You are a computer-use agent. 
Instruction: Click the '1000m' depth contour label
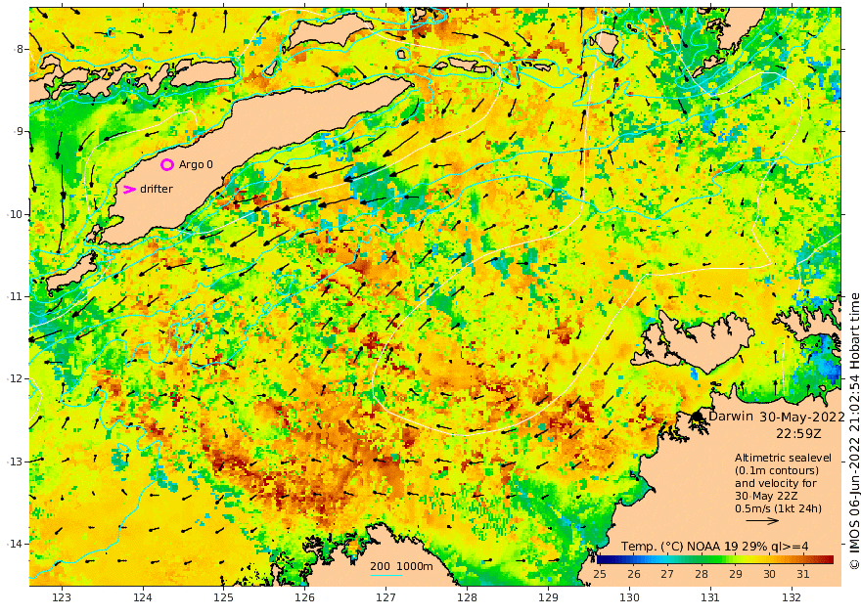tap(415, 567)
